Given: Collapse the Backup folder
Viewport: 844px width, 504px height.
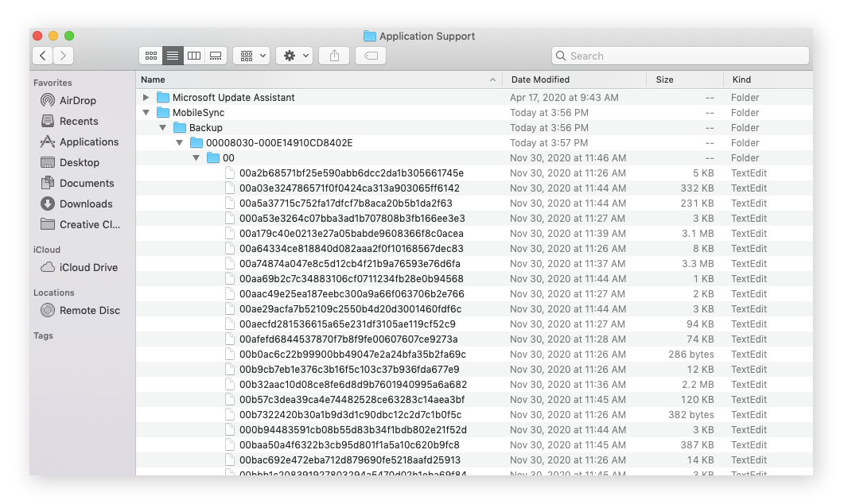Looking at the screenshot, I should (x=162, y=127).
